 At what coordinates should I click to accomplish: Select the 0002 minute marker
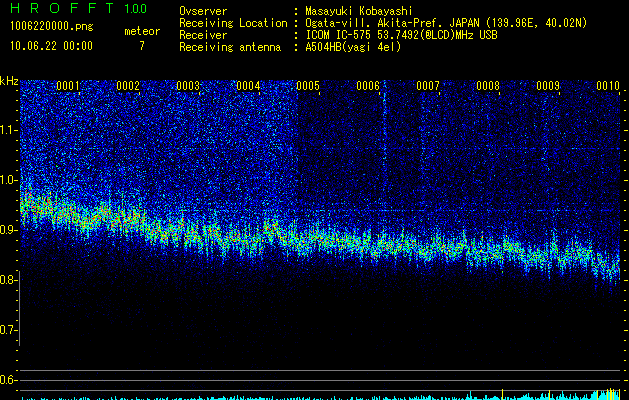[128, 86]
